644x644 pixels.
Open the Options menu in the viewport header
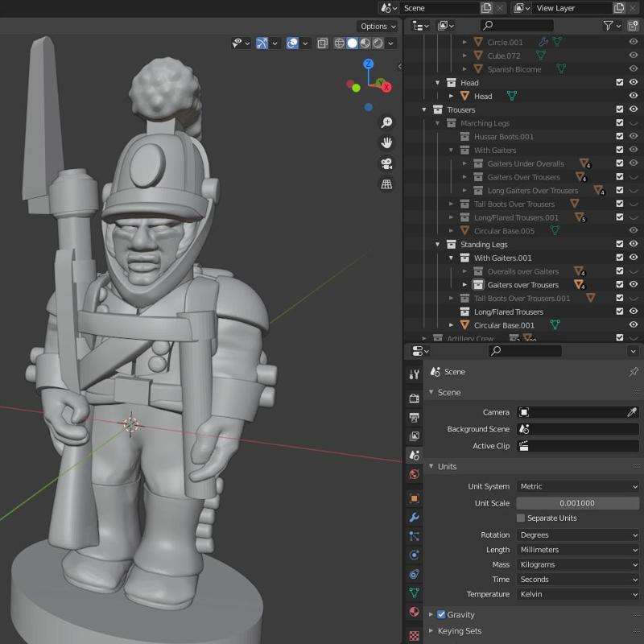[376, 26]
